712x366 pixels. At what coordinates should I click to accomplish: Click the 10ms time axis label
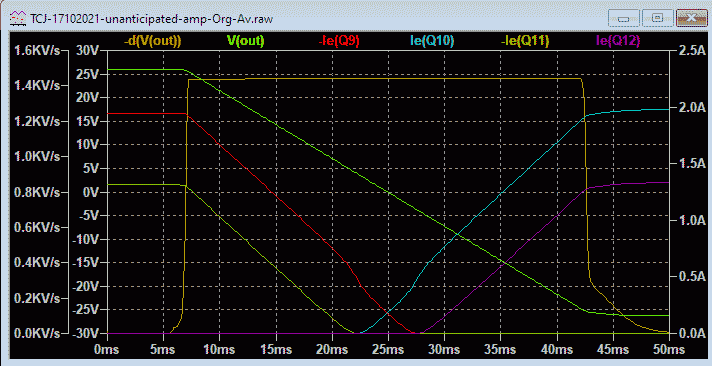(219, 350)
